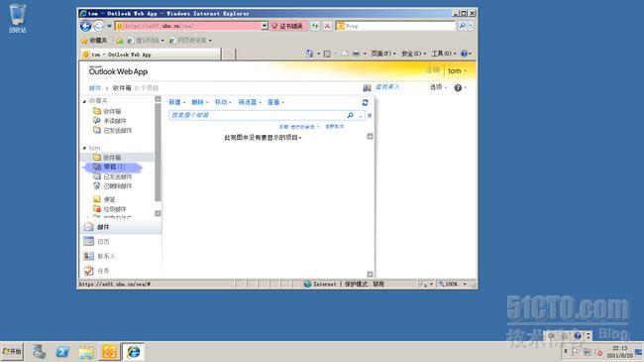This screenshot has height=362, width=644.
Task: Open the Recycle Bin desktop icon
Action: click(17, 19)
